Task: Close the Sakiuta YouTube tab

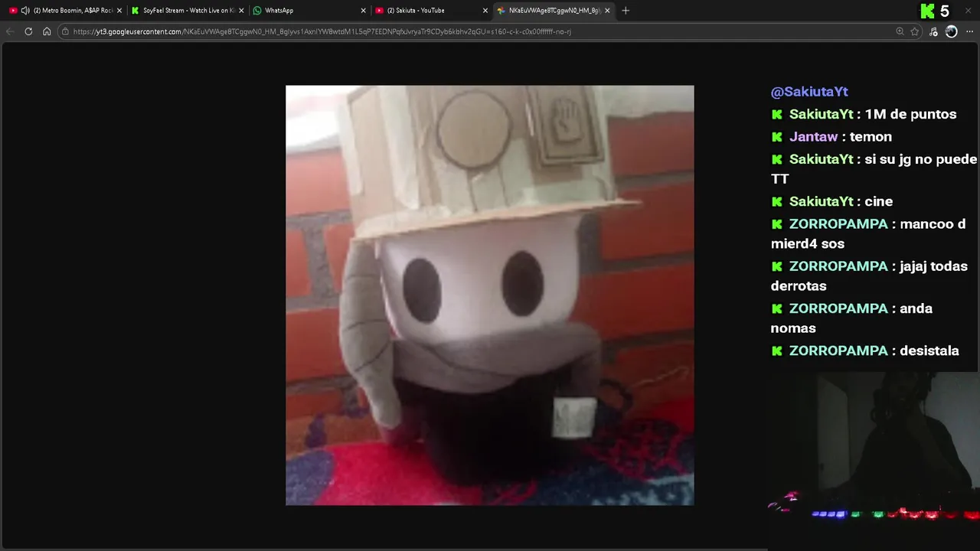Action: click(x=485, y=11)
